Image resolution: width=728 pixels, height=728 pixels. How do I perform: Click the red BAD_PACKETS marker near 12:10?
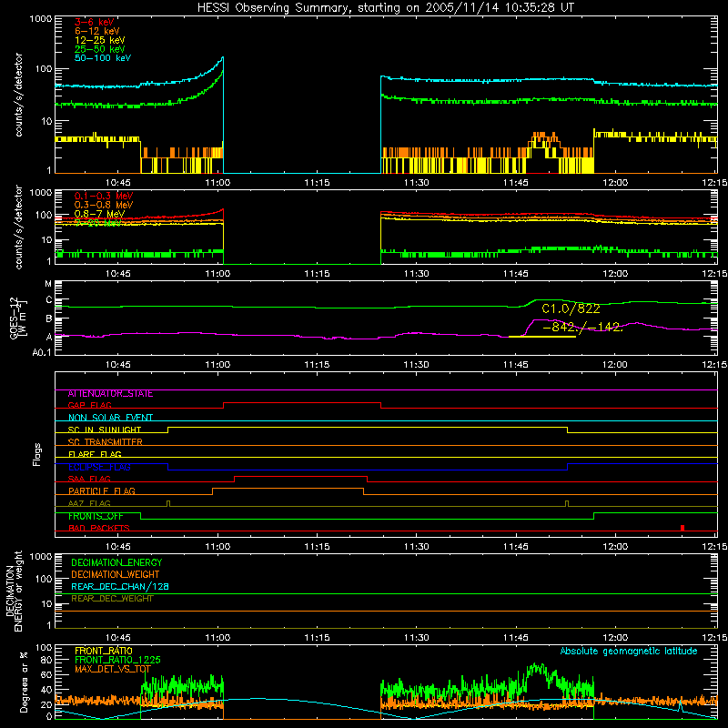tap(682, 528)
